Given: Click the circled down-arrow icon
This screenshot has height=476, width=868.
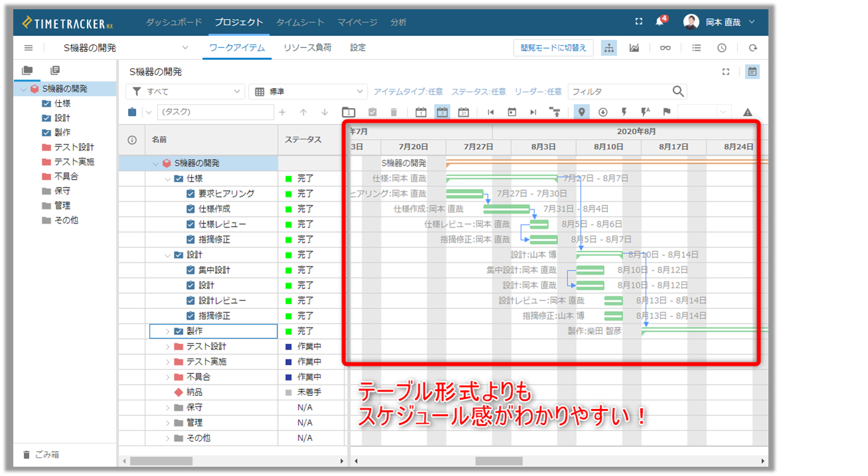Looking at the screenshot, I should (603, 112).
